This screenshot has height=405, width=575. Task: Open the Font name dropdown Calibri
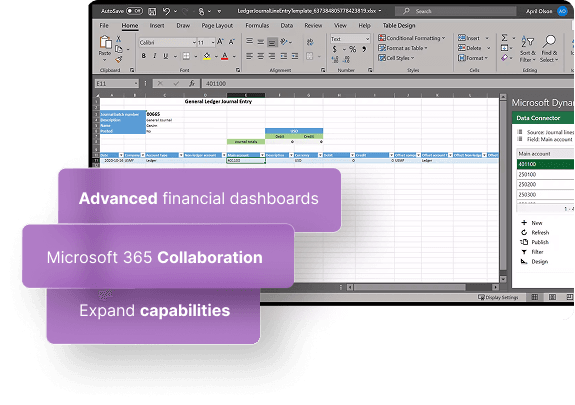168,43
